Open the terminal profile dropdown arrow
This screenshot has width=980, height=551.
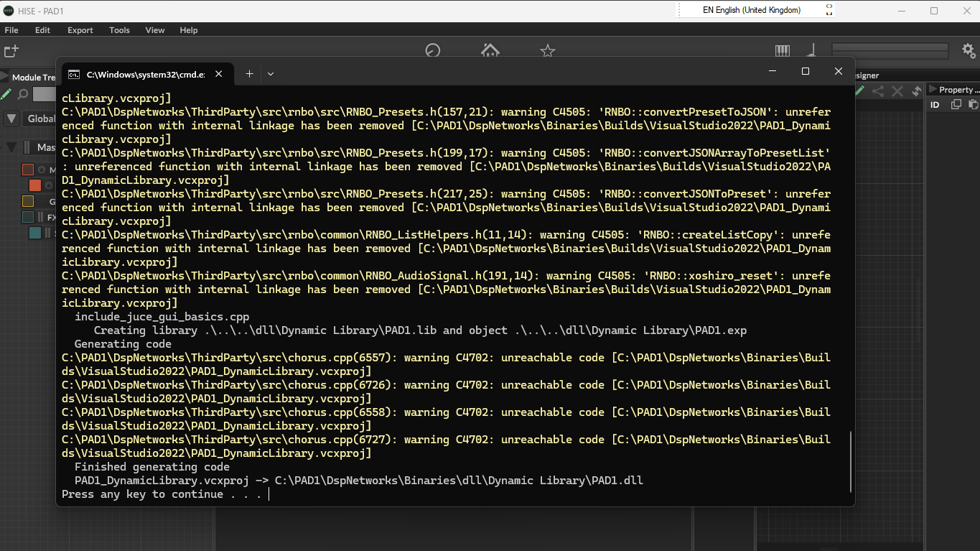[271, 74]
